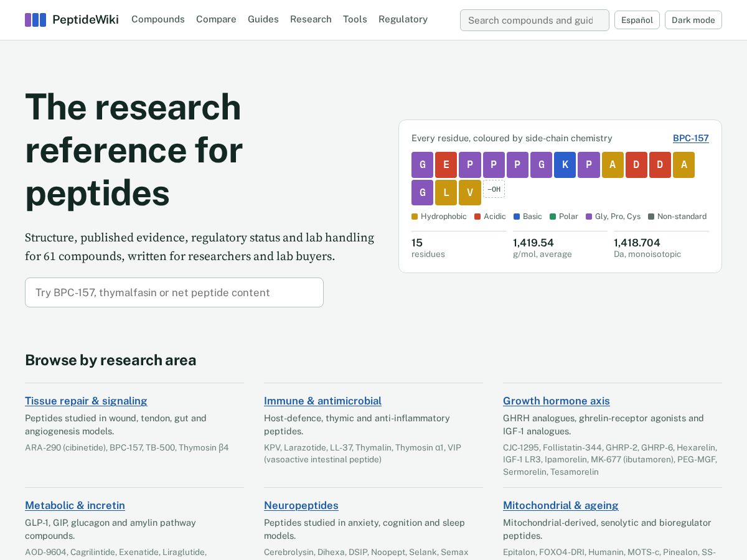The height and width of the screenshot is (560, 747).
Task: Click GHRH analogues, ghrelin-receptor agonists description
Action: tap(603, 424)
